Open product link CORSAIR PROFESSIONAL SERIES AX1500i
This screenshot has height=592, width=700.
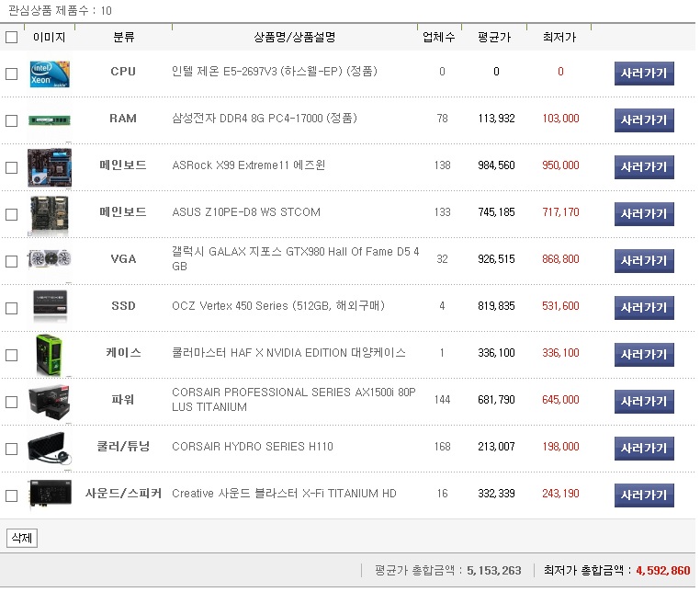click(x=294, y=400)
